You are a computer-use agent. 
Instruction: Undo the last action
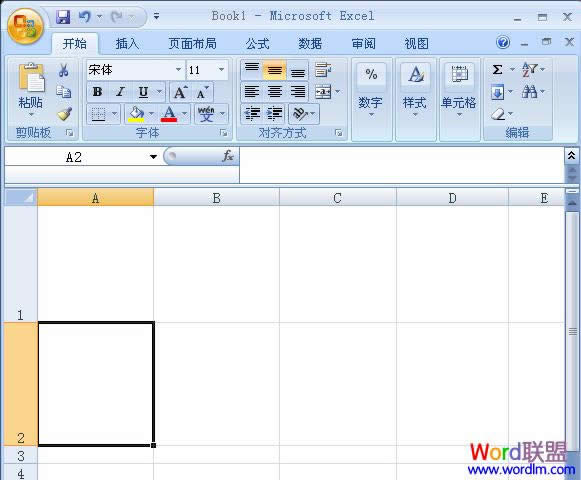point(85,17)
